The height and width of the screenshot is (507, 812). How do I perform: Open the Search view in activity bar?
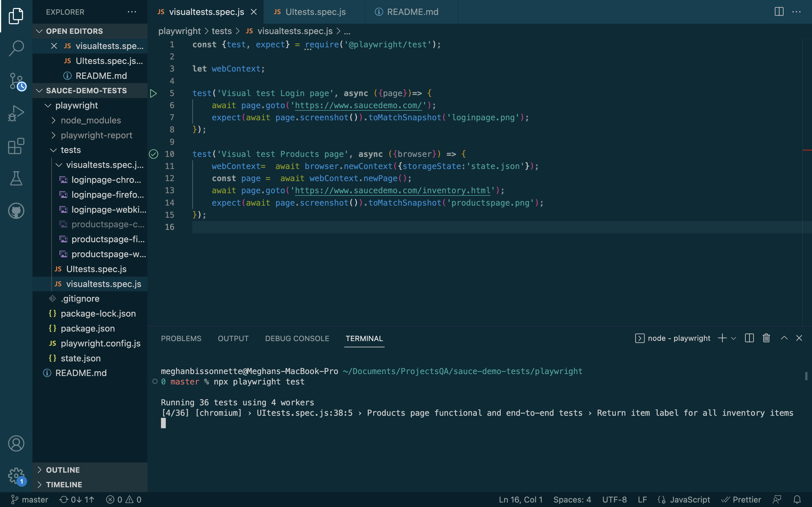[x=16, y=48]
